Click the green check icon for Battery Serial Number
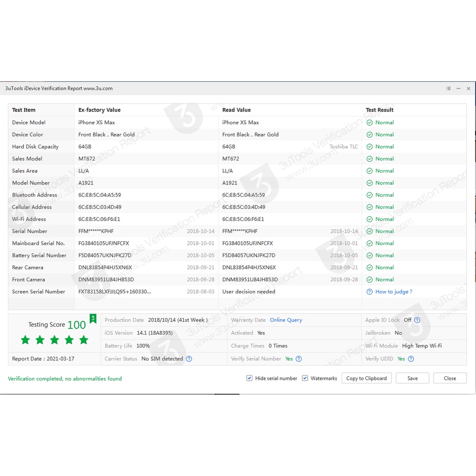 tap(370, 256)
